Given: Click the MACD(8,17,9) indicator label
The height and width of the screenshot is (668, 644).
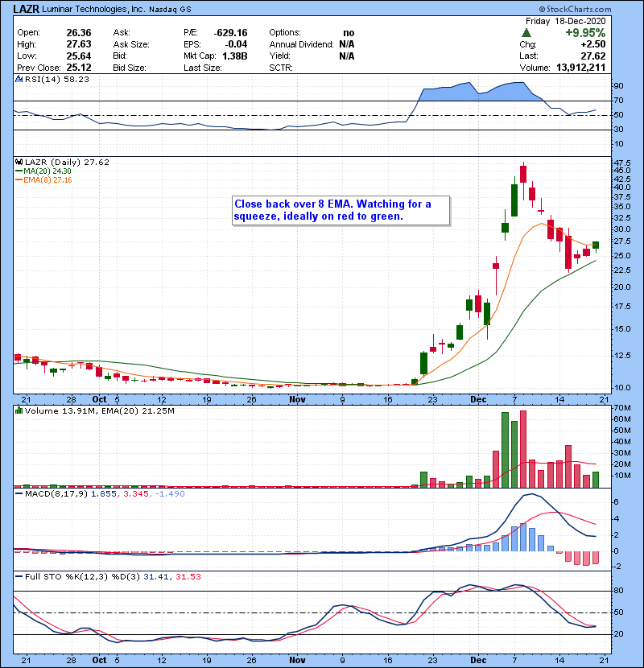Looking at the screenshot, I should coord(56,494).
